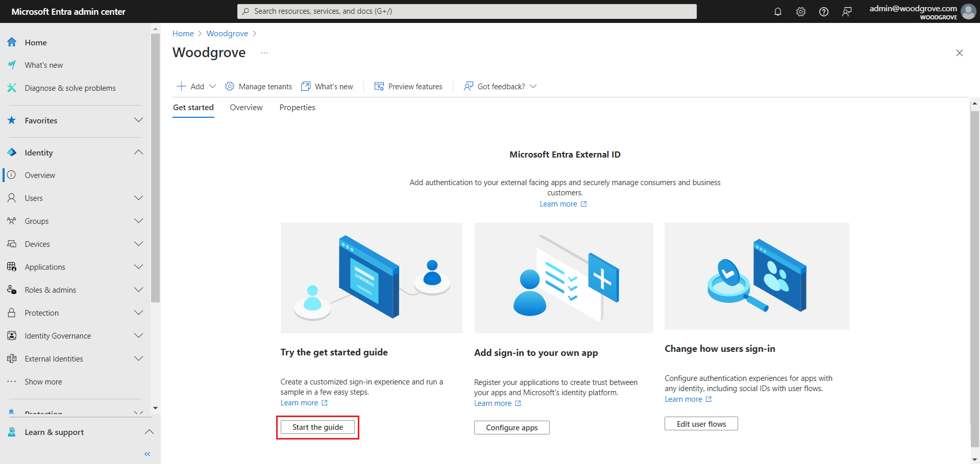This screenshot has height=464, width=980.
Task: Expand the Groups menu chevron
Action: [138, 221]
